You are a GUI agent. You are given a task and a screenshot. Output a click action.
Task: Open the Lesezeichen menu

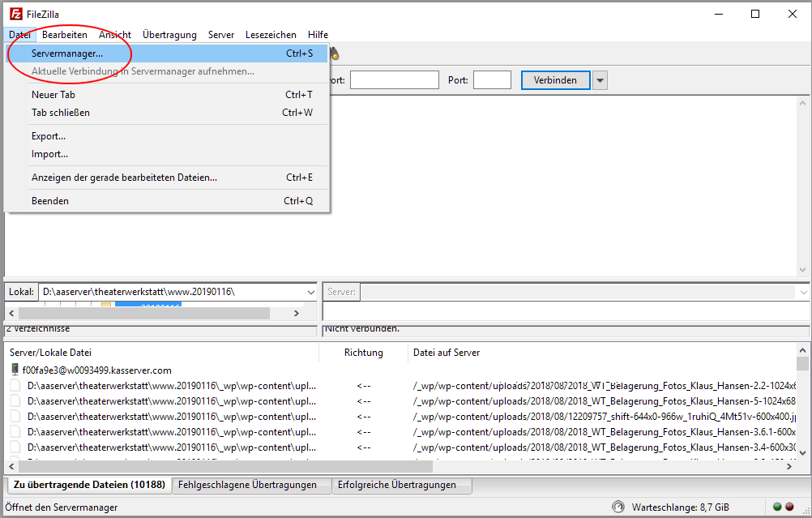point(271,35)
